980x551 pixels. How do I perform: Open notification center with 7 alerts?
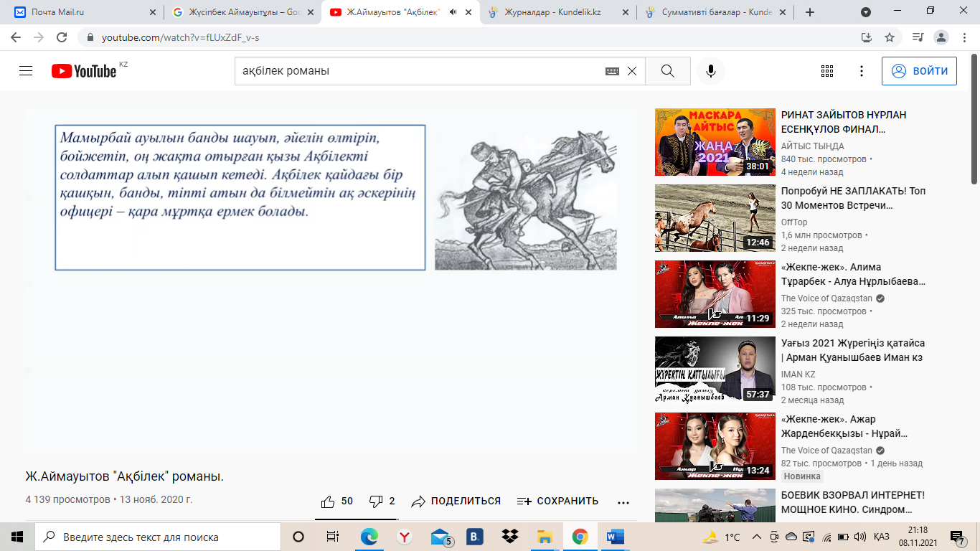[x=958, y=537]
